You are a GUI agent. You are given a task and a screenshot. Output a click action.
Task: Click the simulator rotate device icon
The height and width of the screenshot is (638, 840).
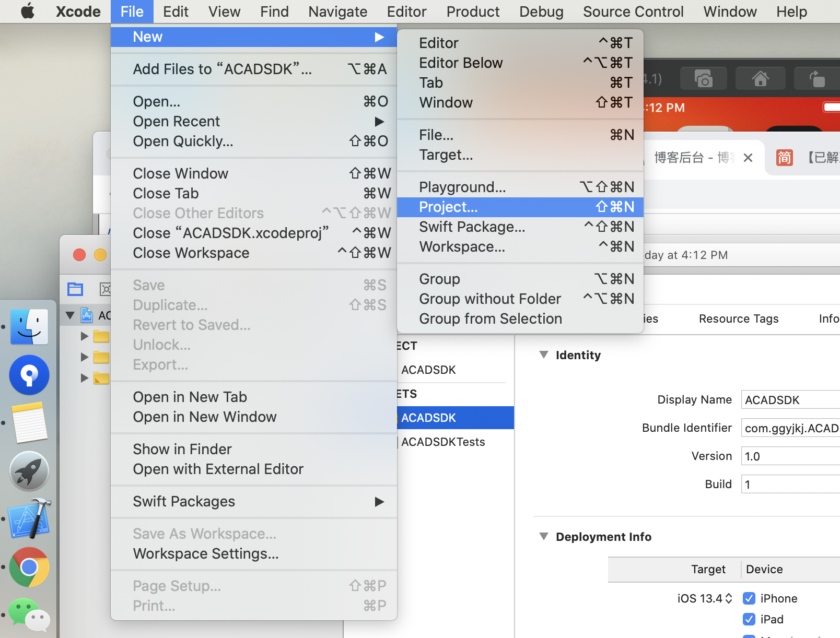(x=816, y=79)
